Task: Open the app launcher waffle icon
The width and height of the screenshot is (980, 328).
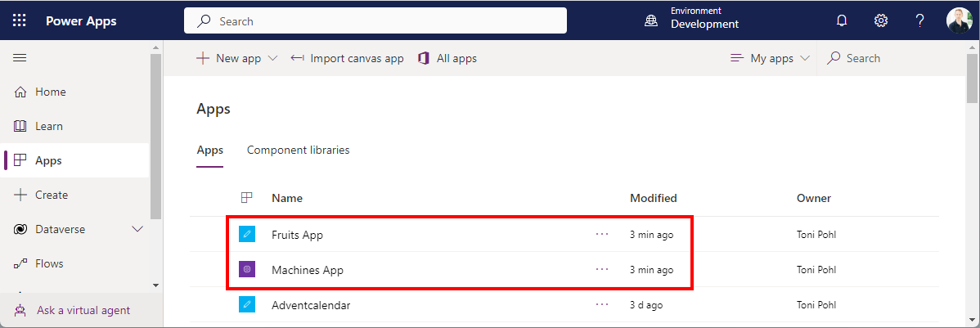Action: 20,21
